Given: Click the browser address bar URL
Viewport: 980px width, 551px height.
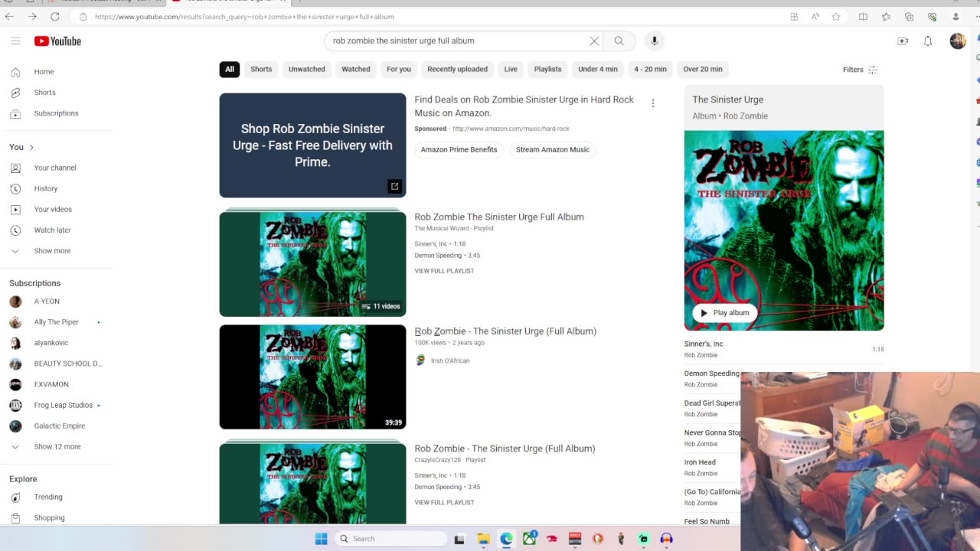Looking at the screenshot, I should click(x=245, y=16).
